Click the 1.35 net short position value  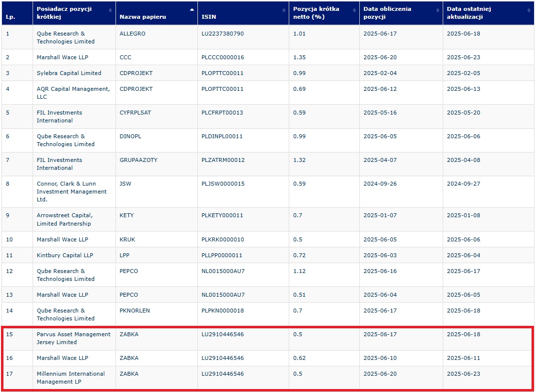coord(299,57)
